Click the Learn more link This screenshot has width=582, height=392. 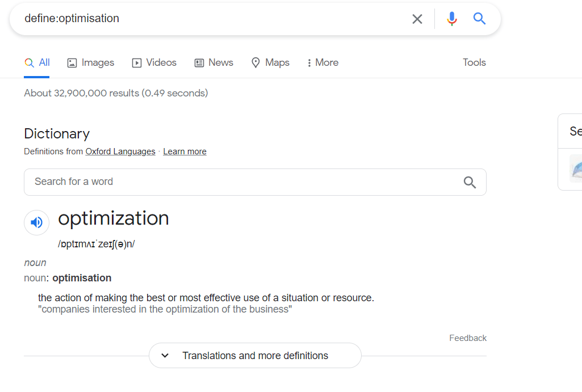(x=185, y=151)
